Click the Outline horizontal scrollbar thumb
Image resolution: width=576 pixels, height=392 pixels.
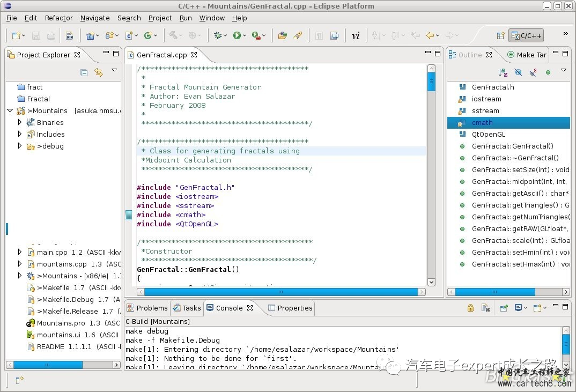point(495,292)
